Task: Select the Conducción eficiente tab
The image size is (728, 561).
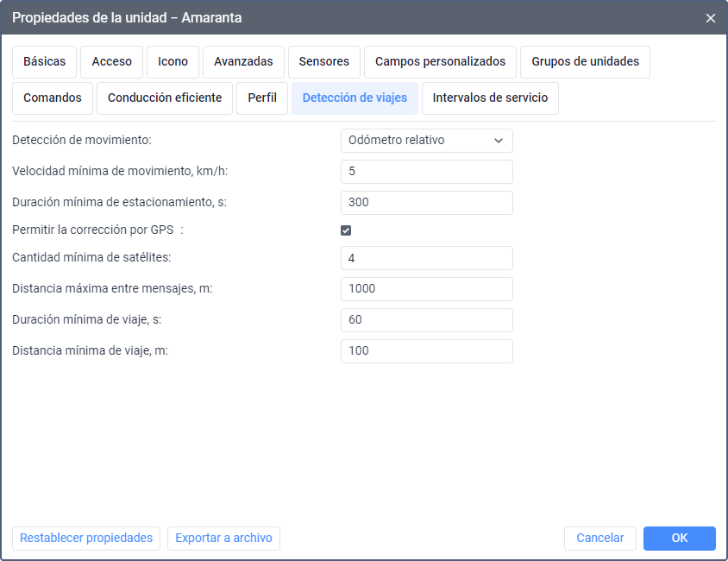Action: click(165, 98)
